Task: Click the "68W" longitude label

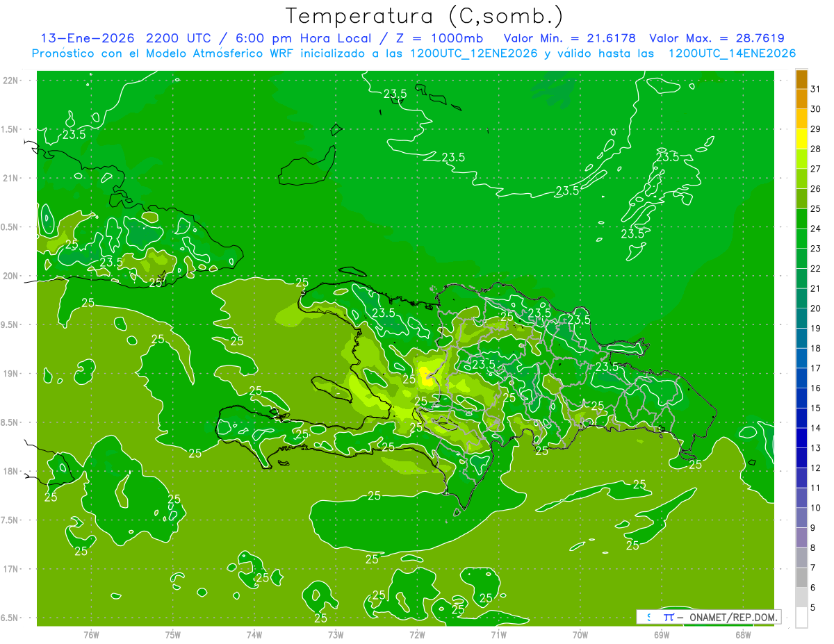Action: pyautogui.click(x=743, y=634)
